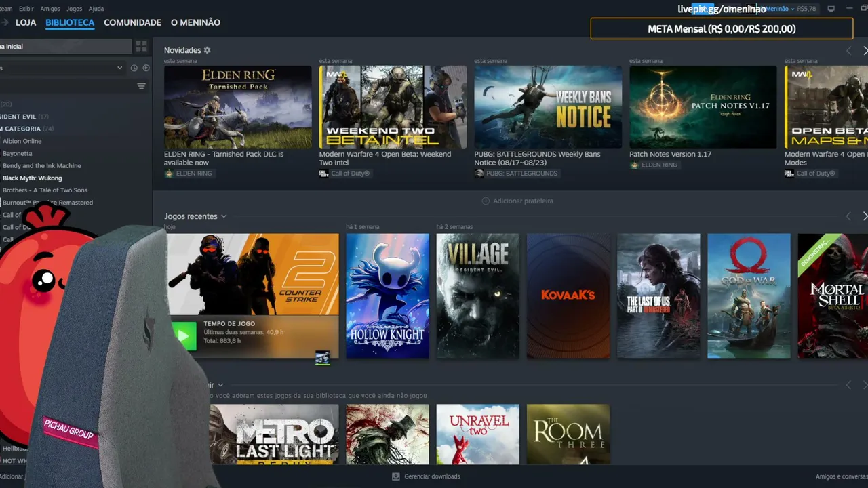The height and width of the screenshot is (488, 868).
Task: Click Adicionar prateleira
Action: (517, 201)
